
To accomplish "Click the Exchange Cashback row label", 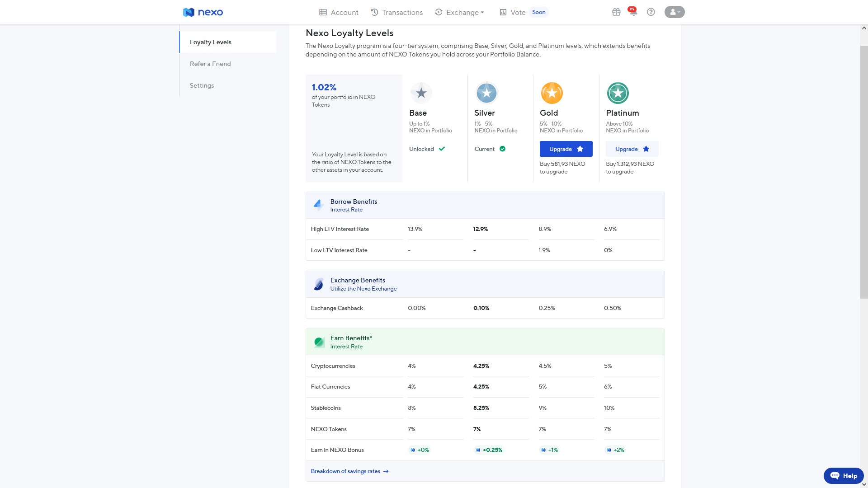I will (337, 308).
